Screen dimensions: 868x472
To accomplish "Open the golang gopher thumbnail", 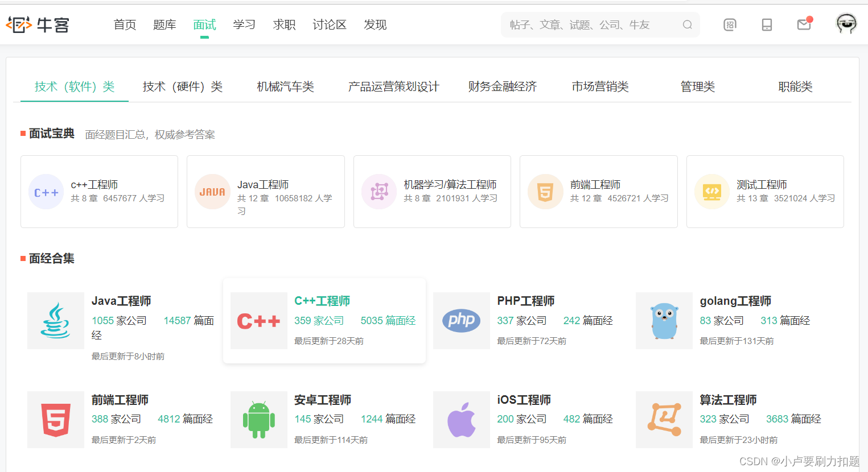I will (664, 321).
